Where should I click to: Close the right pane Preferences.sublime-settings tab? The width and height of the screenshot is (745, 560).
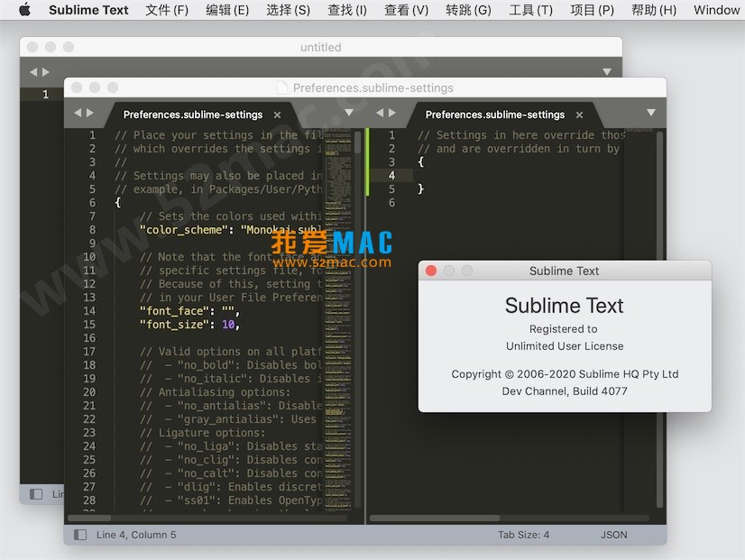[579, 115]
